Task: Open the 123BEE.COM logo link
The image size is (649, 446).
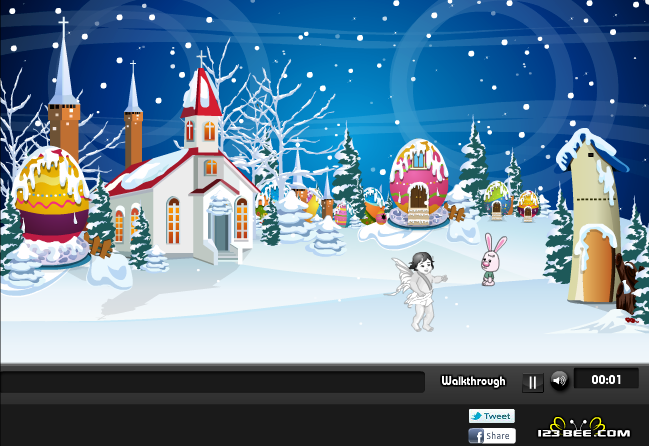Action: coord(583,429)
